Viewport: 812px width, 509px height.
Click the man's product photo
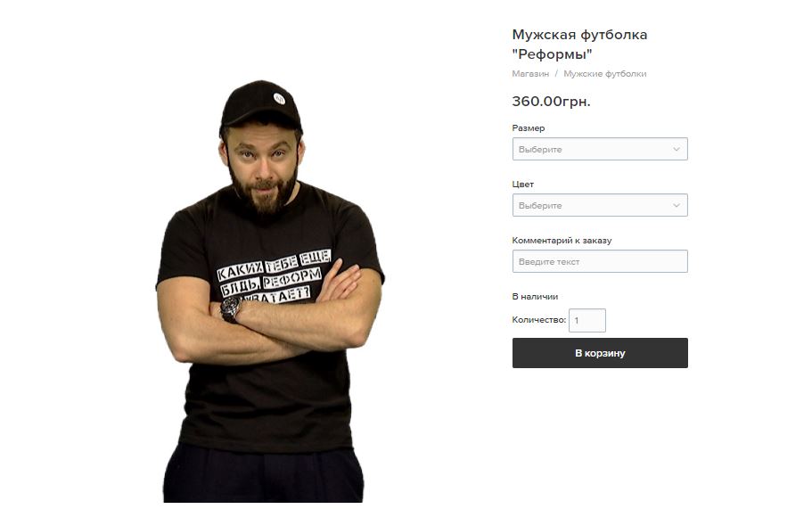point(269,291)
